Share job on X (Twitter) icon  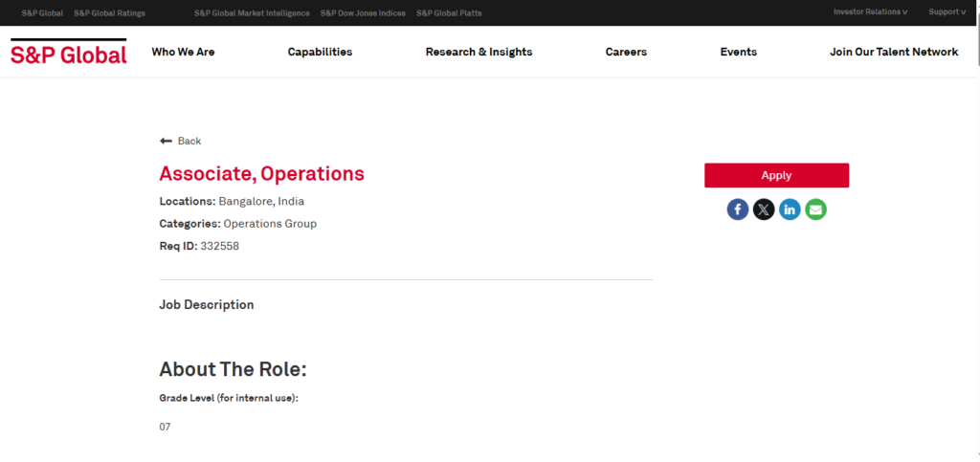click(764, 209)
